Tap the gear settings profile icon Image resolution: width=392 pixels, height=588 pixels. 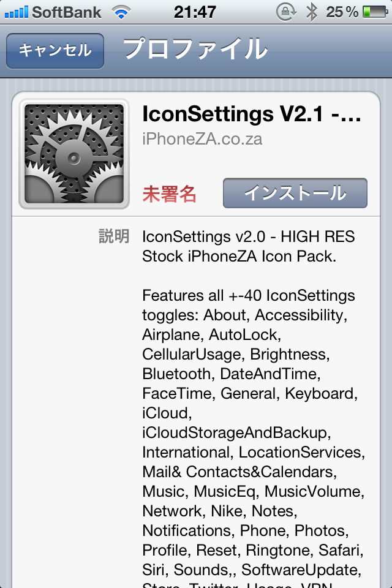(x=74, y=154)
